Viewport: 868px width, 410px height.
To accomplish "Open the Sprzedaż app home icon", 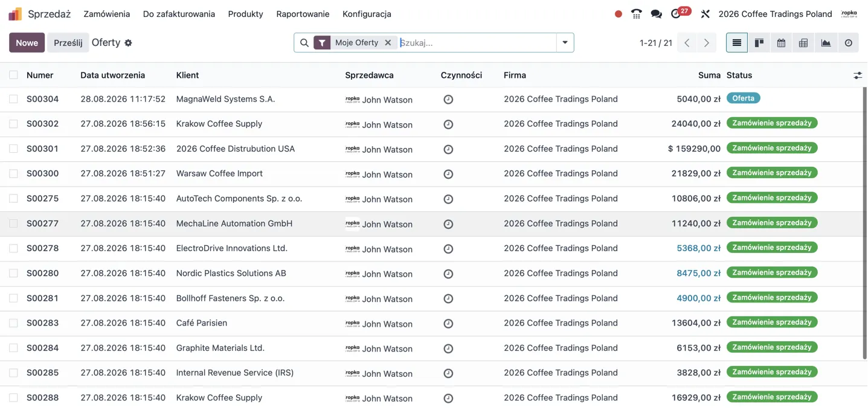I will 15,14.
